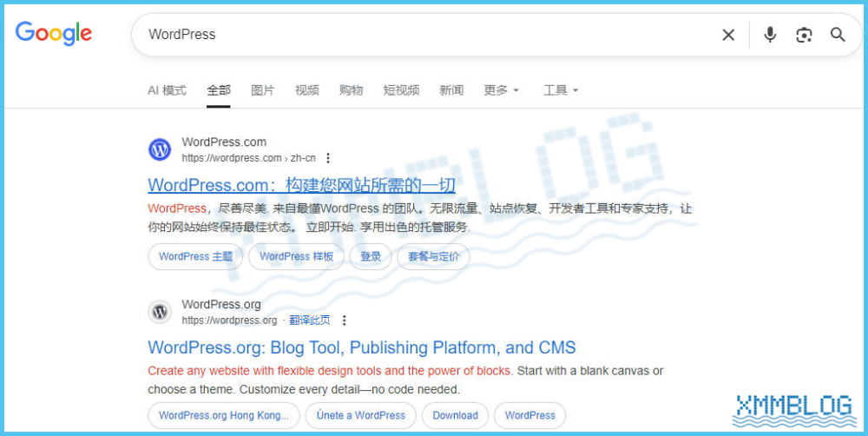868x436 pixels.
Task: Switch to the 图片 tab
Action: click(262, 90)
